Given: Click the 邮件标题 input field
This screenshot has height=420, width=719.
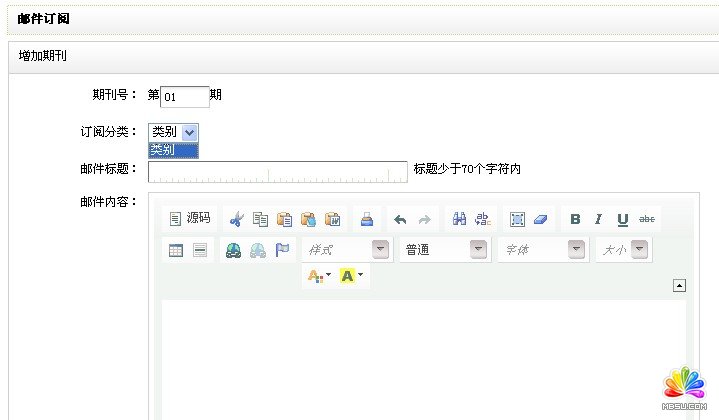Looking at the screenshot, I should (x=277, y=171).
